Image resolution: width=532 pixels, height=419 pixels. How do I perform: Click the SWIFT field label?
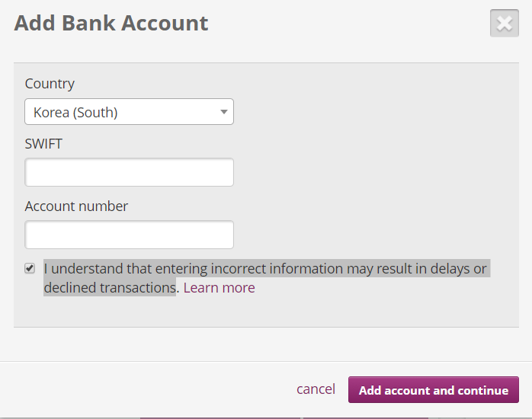point(43,144)
